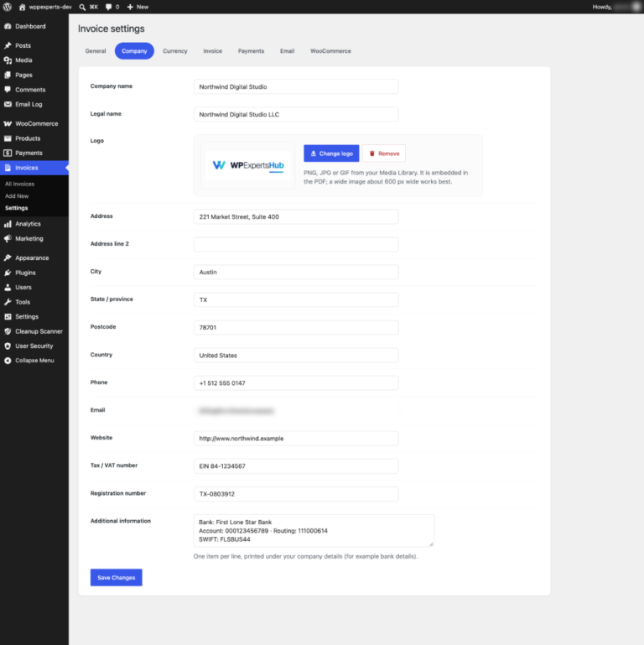Focus the Company name field

tap(296, 86)
